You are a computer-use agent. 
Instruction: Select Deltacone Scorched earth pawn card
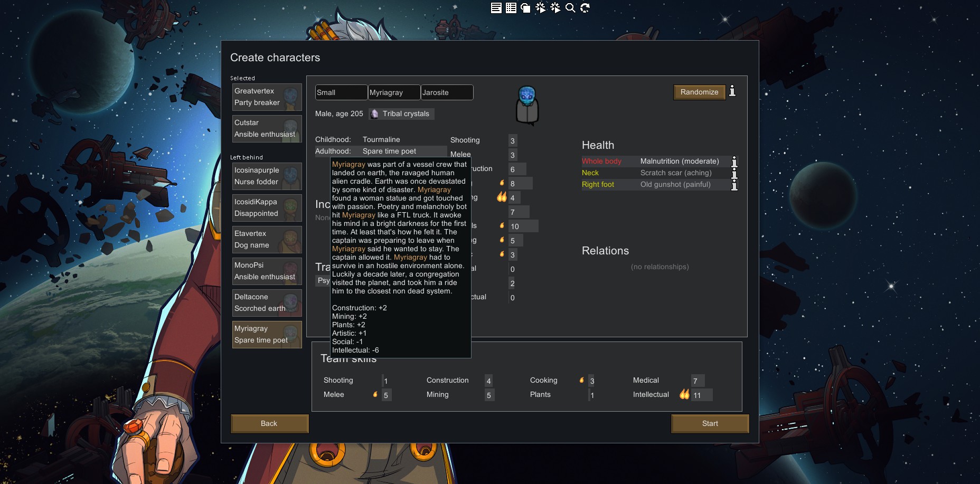[x=267, y=303]
